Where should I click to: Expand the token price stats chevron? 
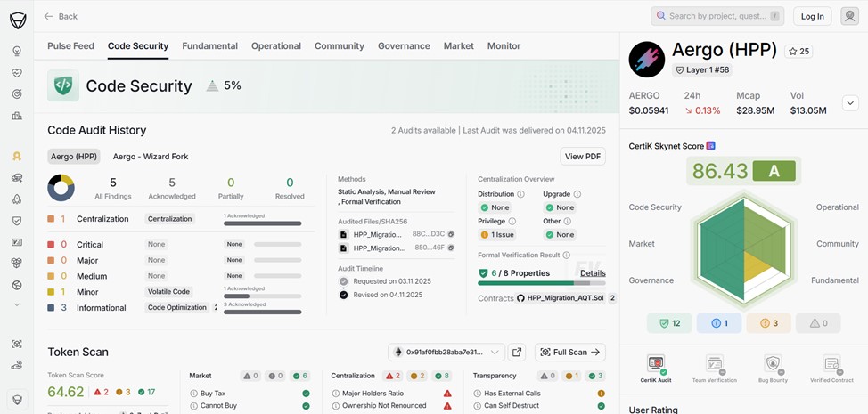(850, 103)
